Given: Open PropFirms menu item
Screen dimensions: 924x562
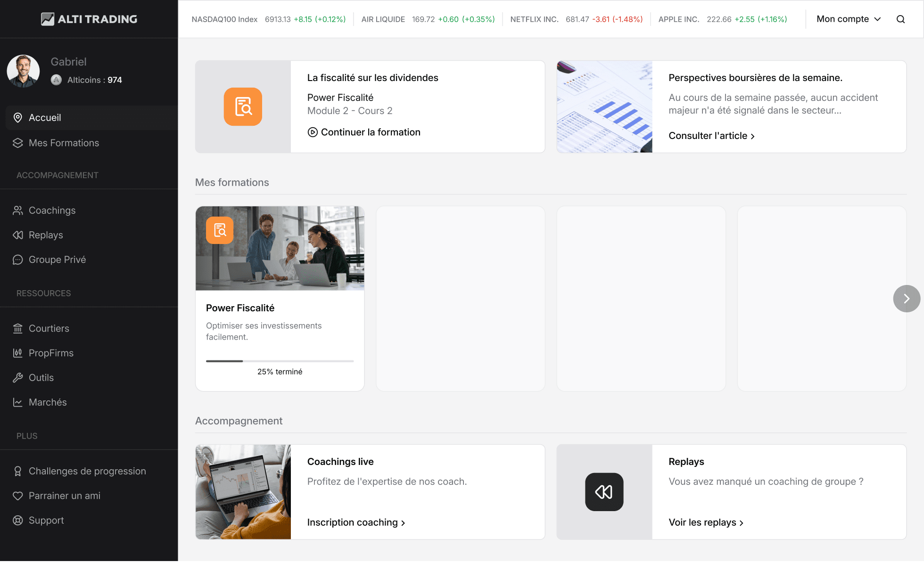Looking at the screenshot, I should pyautogui.click(x=92, y=353).
